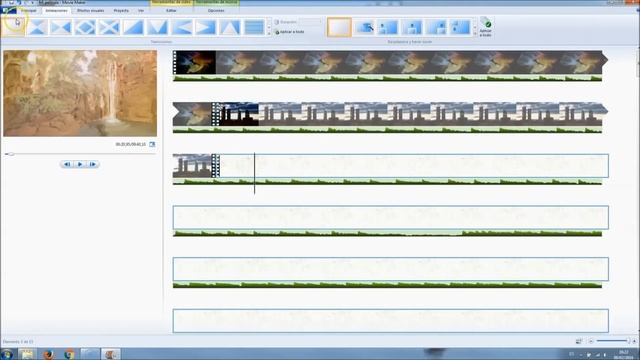
Task: Open the Windows Start menu
Action: tap(7, 354)
